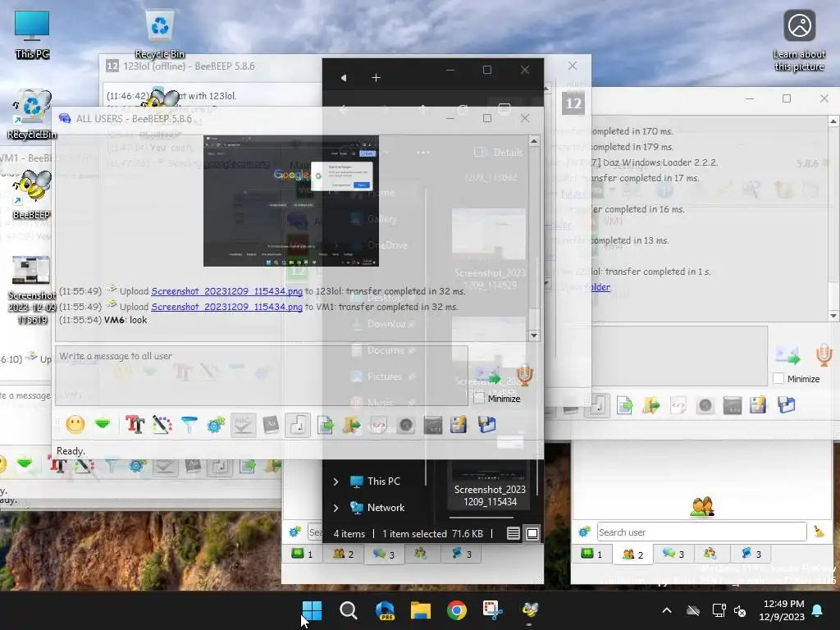Open Learn about this picture on desktop
Viewport: 840px width, 630px height.
799,41
